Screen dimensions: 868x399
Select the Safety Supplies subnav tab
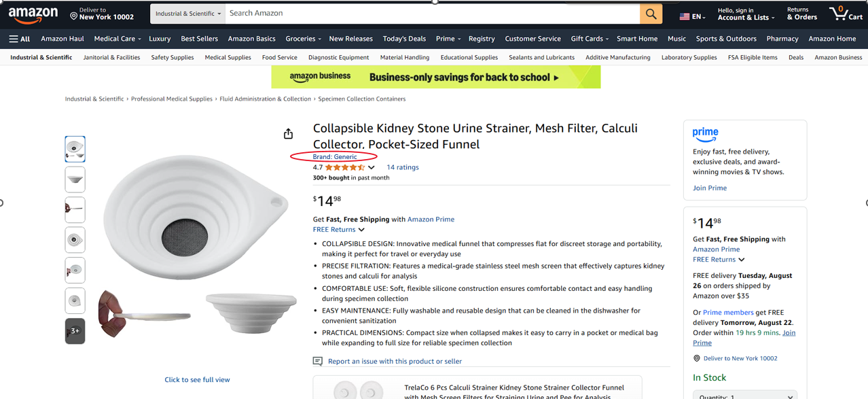[173, 58]
